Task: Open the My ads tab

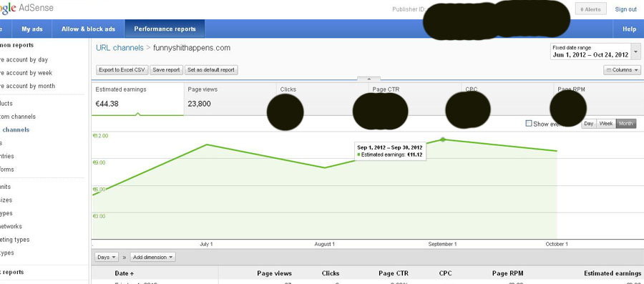Action: 32,29
